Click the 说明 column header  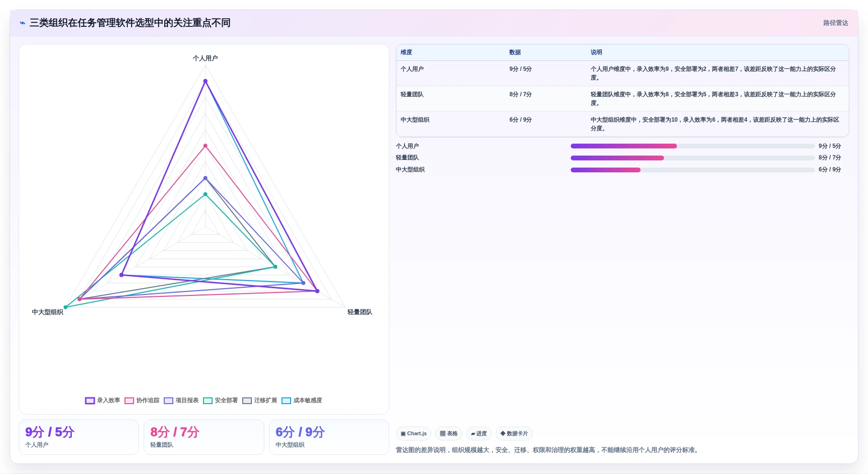[x=597, y=53]
